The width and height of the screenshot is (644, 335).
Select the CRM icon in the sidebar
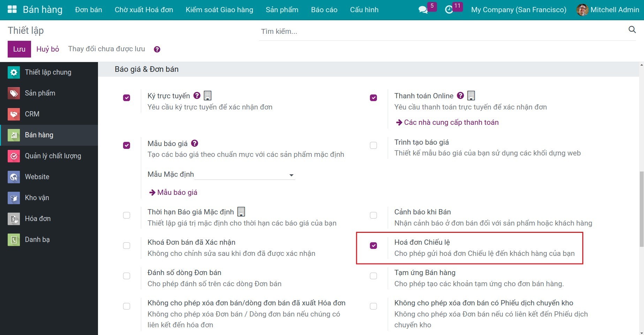tap(13, 114)
